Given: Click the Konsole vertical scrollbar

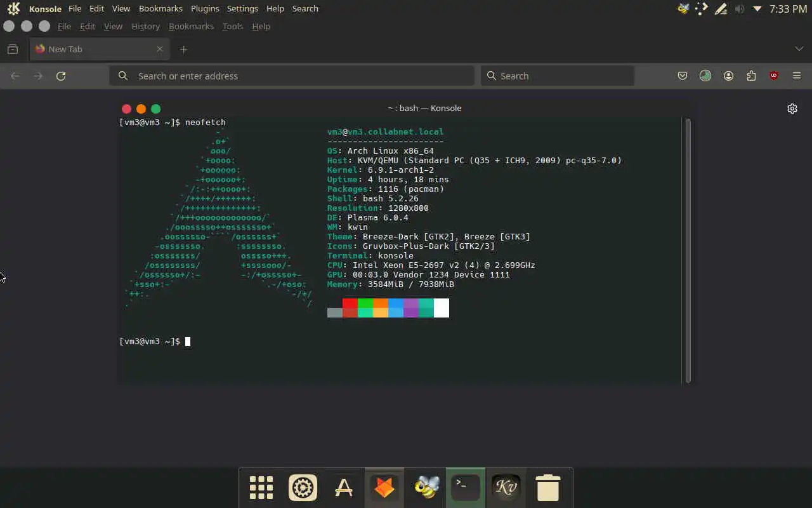Looking at the screenshot, I should 688,250.
